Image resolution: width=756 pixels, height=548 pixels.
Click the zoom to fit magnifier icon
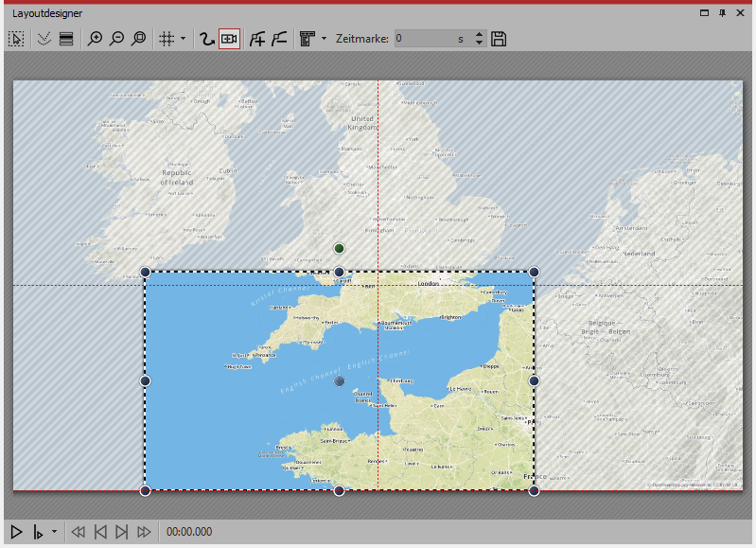tap(139, 39)
